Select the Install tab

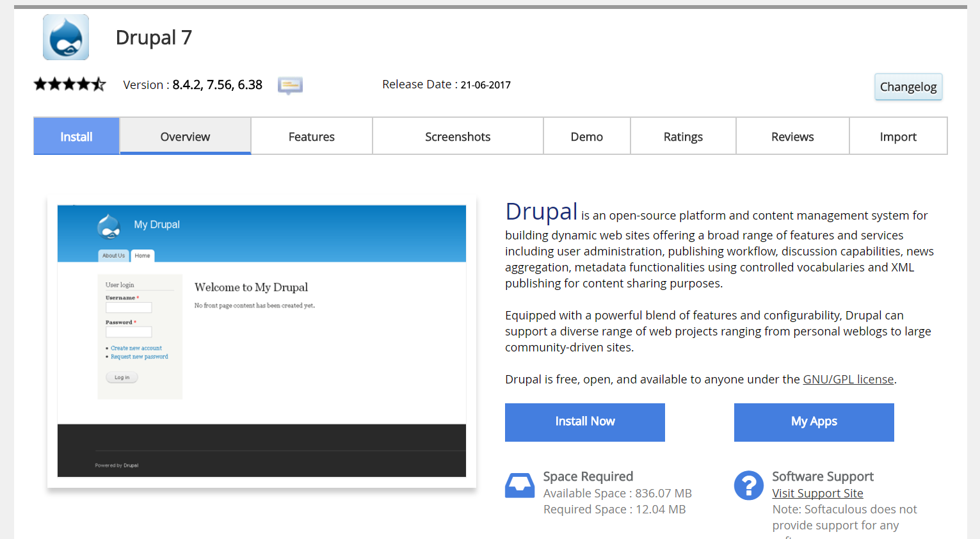point(76,136)
